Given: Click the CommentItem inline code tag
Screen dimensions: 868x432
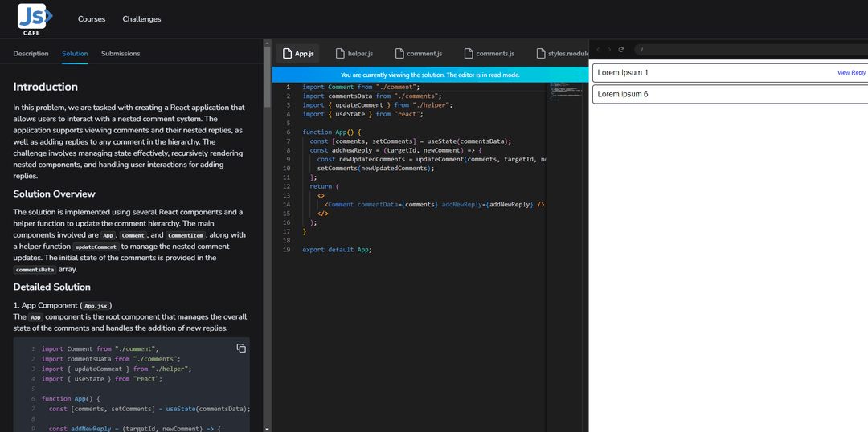Looking at the screenshot, I should (x=186, y=235).
